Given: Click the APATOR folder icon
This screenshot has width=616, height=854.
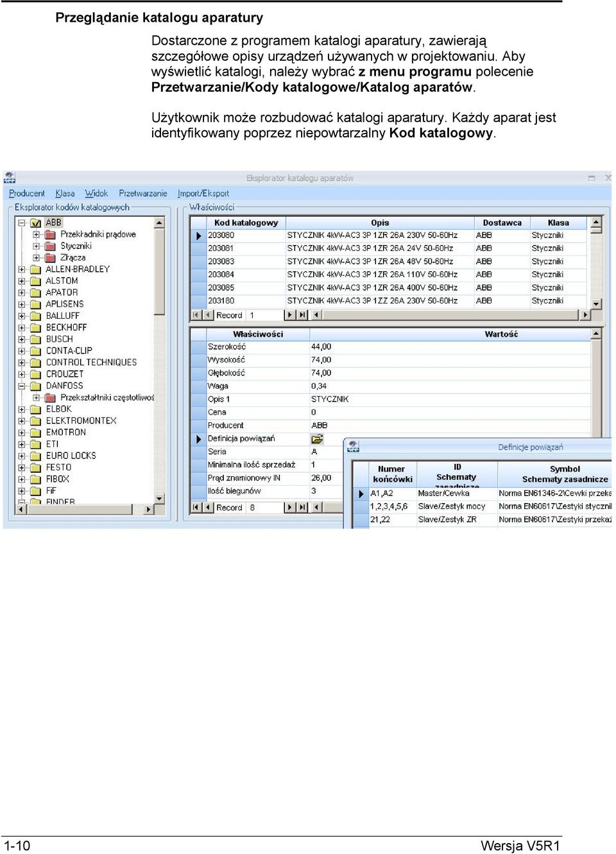Looking at the screenshot, I should pos(36,293).
